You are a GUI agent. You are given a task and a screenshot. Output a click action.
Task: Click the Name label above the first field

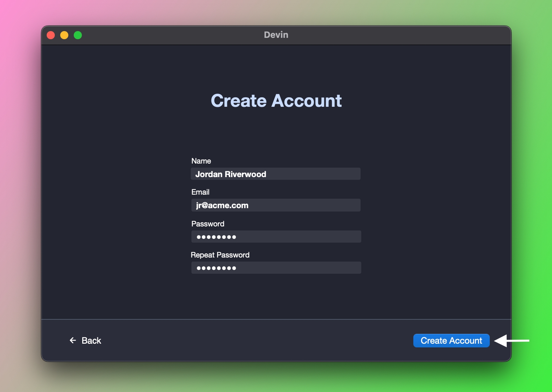click(201, 161)
